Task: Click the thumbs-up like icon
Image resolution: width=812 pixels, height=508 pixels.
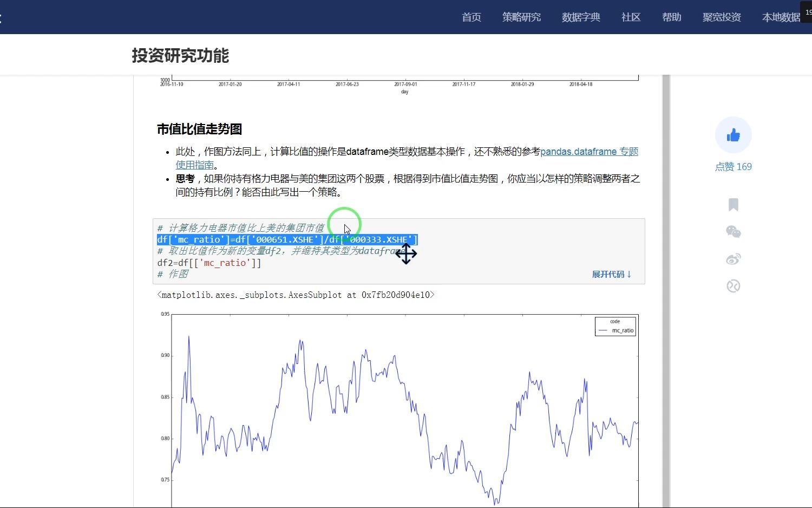Action: click(x=733, y=135)
